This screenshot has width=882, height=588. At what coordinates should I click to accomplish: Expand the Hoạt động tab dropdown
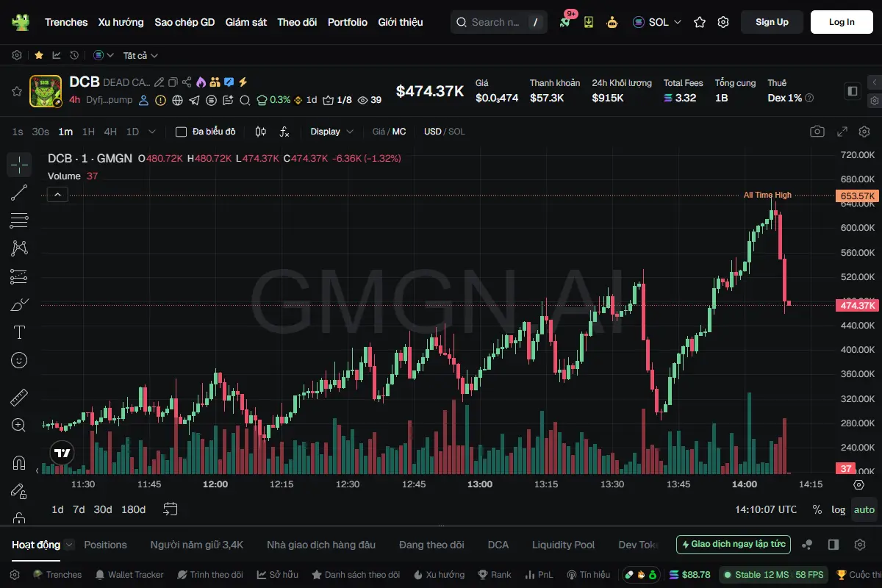(x=69, y=545)
